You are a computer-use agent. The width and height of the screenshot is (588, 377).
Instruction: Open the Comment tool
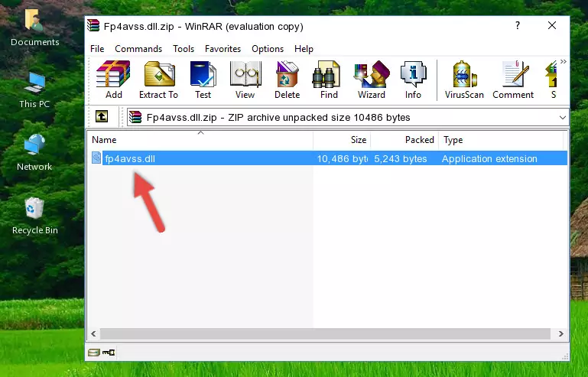tap(513, 80)
